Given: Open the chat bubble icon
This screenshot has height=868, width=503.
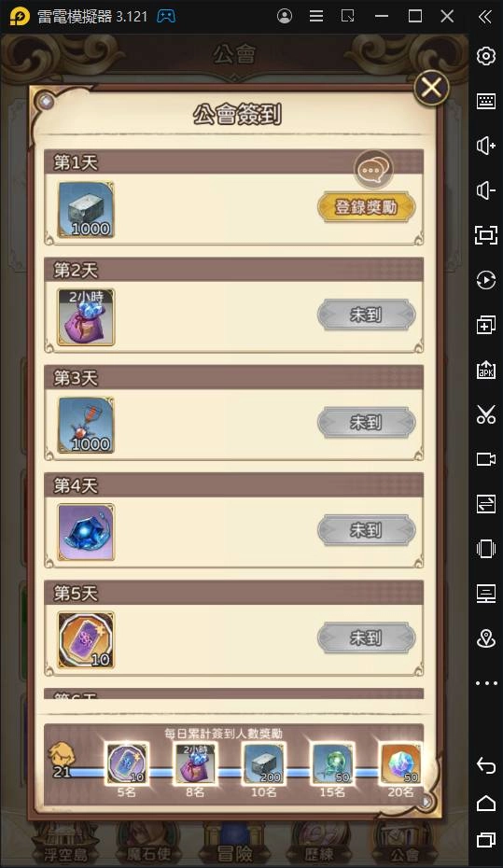Looking at the screenshot, I should [373, 170].
